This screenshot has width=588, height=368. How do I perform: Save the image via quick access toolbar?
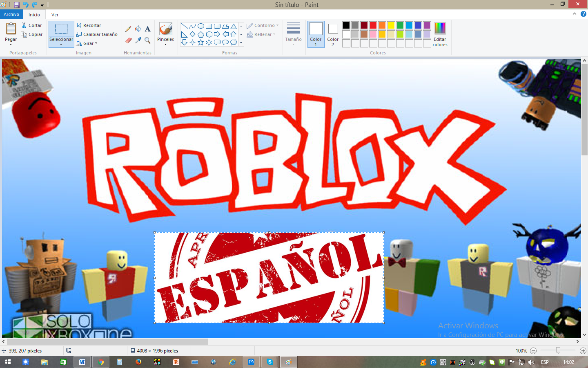click(17, 5)
